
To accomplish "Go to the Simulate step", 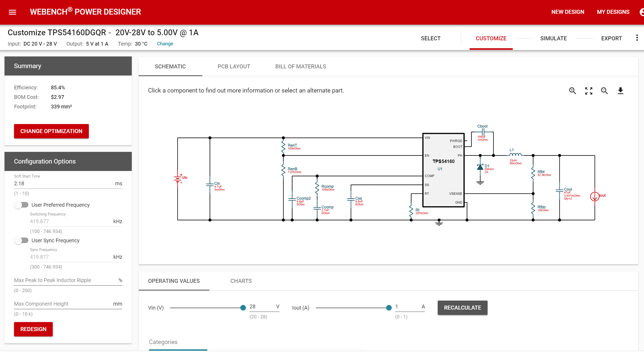I will point(553,38).
